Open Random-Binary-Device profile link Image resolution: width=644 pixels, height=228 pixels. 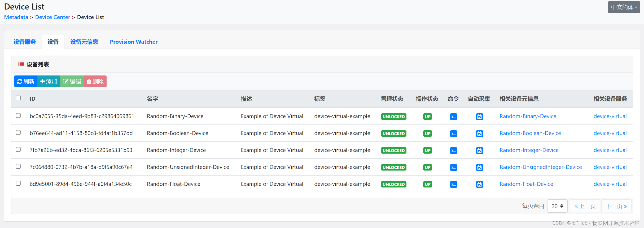528,116
